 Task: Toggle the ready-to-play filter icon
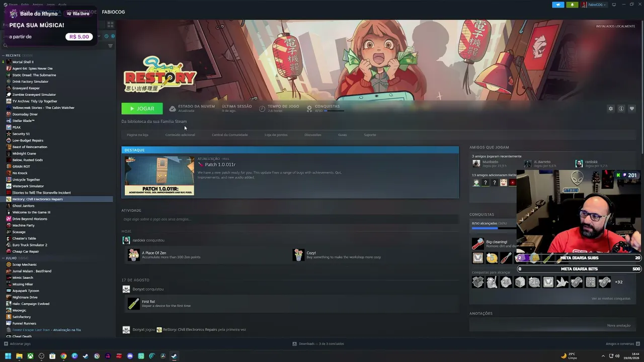click(113, 36)
